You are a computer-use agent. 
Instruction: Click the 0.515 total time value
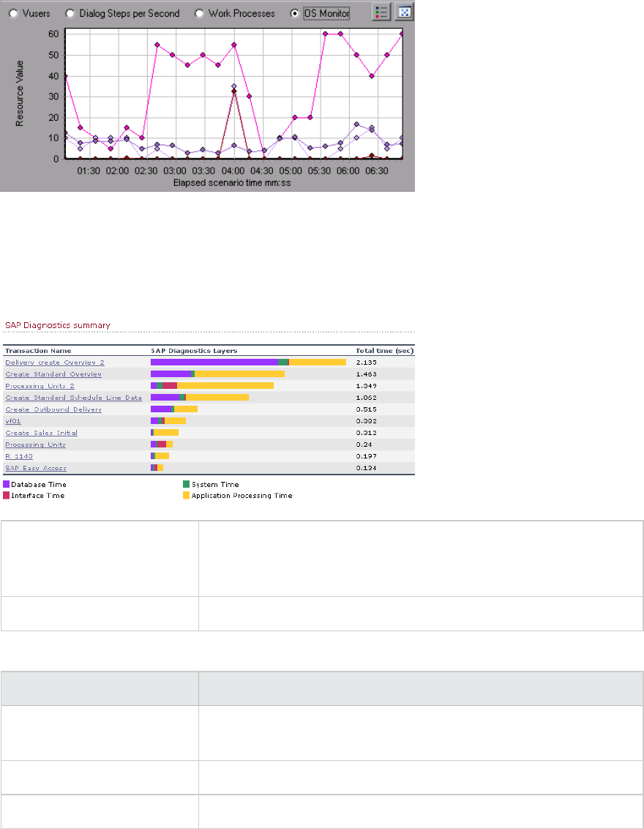pyautogui.click(x=366, y=409)
